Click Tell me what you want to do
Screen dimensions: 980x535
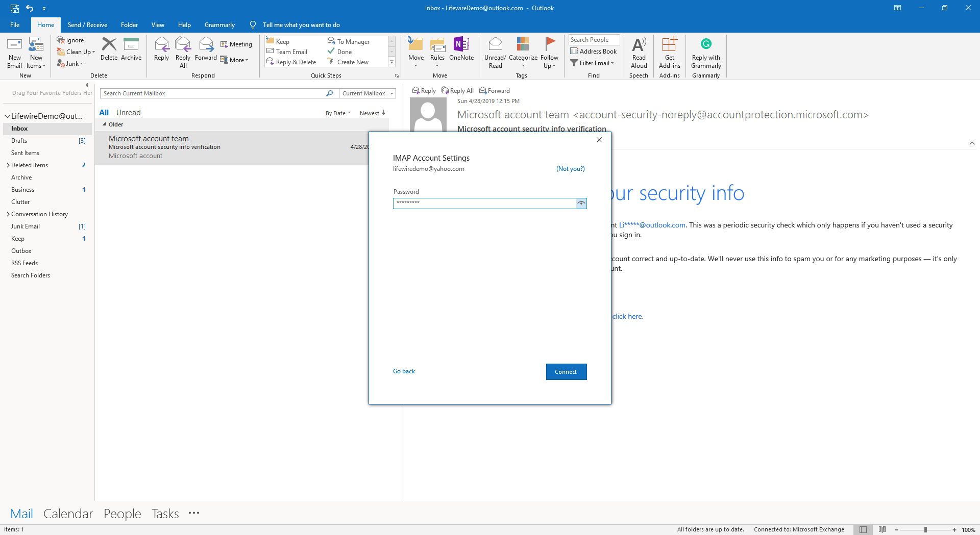click(301, 24)
